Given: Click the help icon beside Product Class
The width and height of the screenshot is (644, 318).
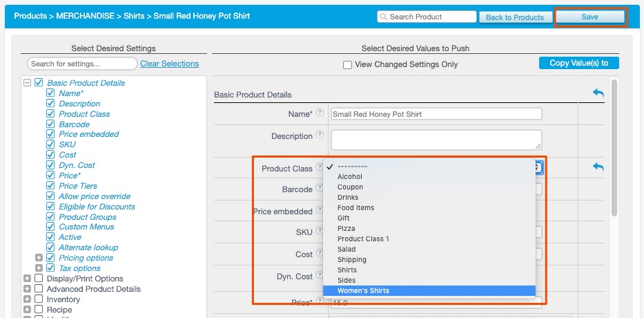Looking at the screenshot, I should (319, 168).
